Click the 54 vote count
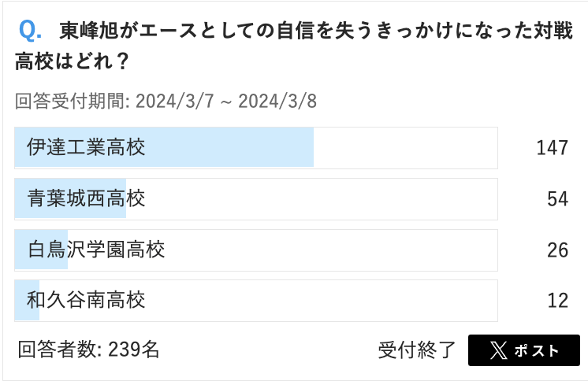 tap(557, 199)
